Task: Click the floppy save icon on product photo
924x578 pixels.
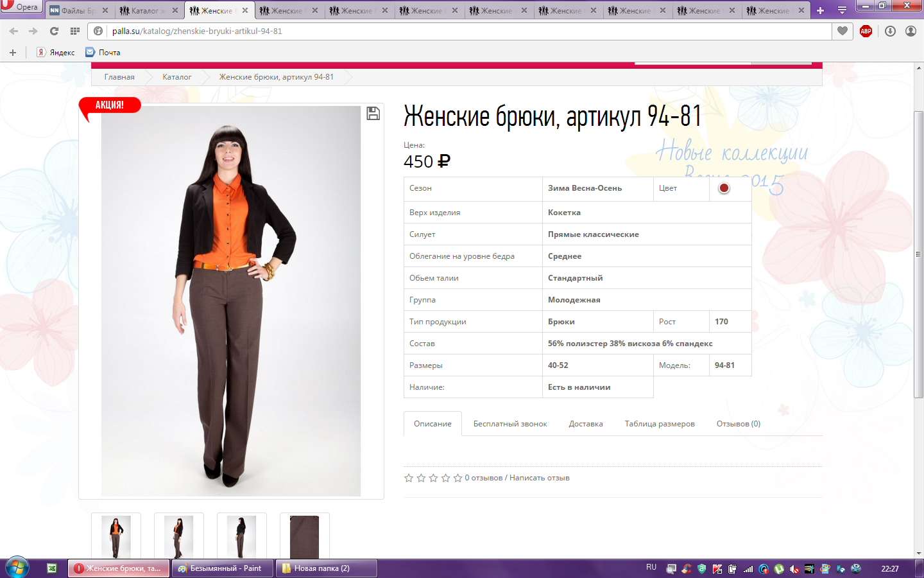Action: click(373, 114)
